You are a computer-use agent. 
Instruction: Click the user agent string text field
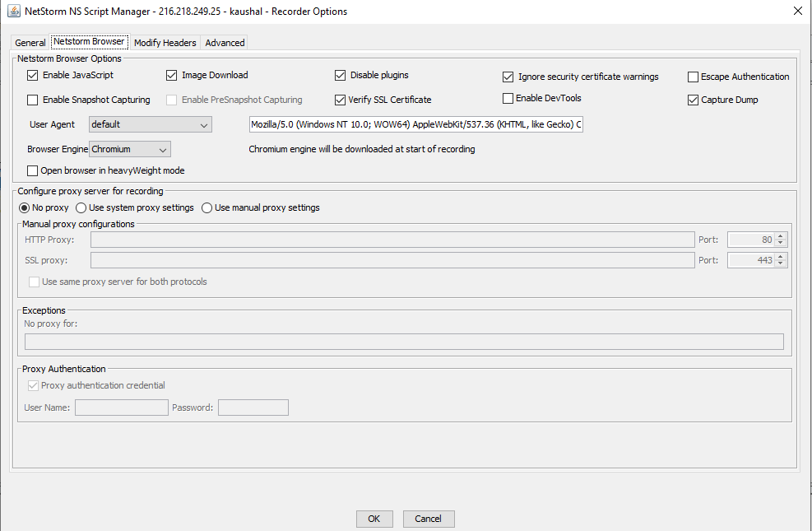tap(415, 124)
